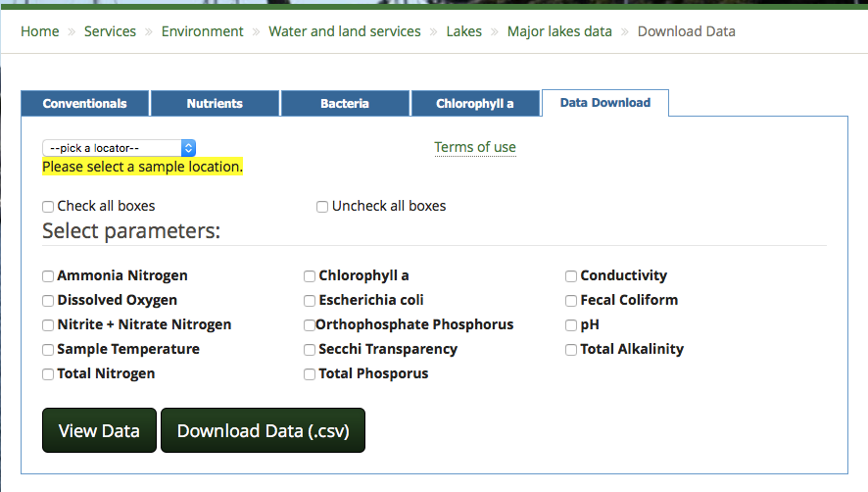Screen dimensions: 868x492
Task: Select the Escherichia coli checkbox
Action: (310, 301)
